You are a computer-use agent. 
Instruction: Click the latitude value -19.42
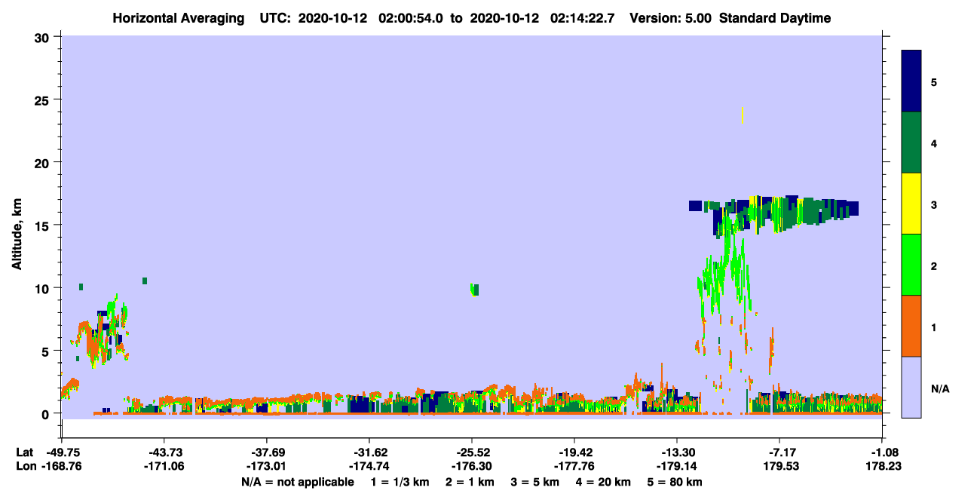click(x=574, y=452)
